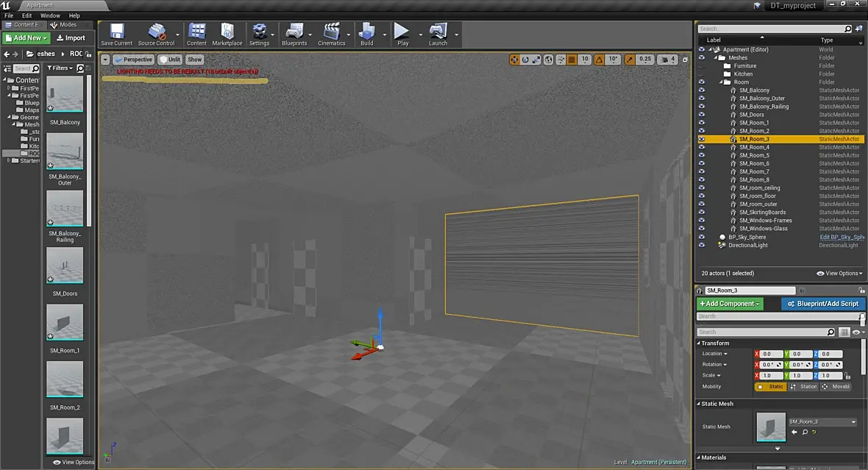Open the viewport Show menu
The image size is (868, 470).
194,60
